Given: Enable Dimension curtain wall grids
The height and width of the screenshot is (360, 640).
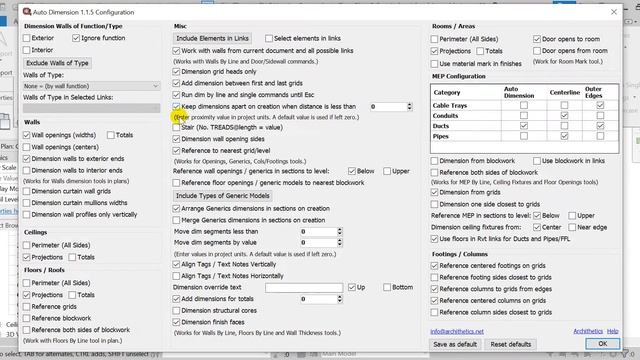Looking at the screenshot, I should (27, 191).
